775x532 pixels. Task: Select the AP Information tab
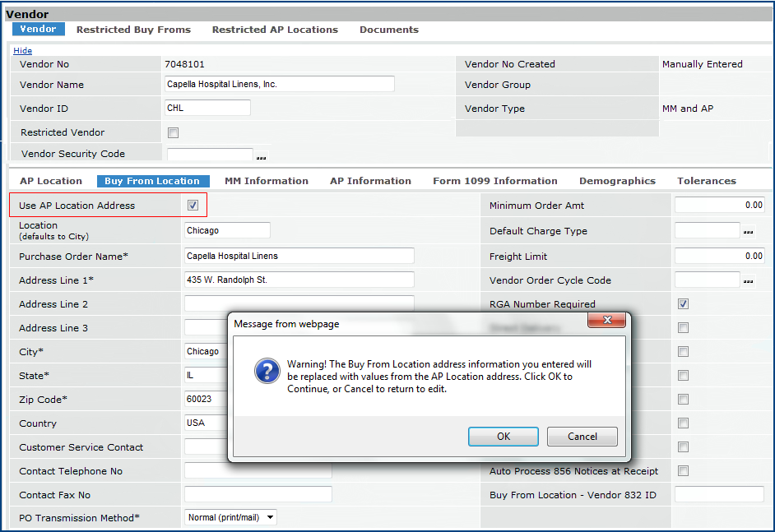click(x=370, y=181)
